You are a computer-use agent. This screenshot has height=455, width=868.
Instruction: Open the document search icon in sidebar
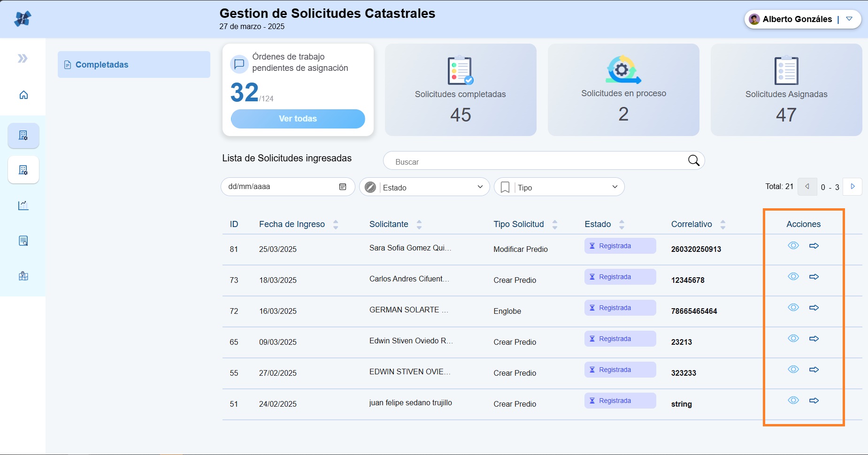point(23,241)
